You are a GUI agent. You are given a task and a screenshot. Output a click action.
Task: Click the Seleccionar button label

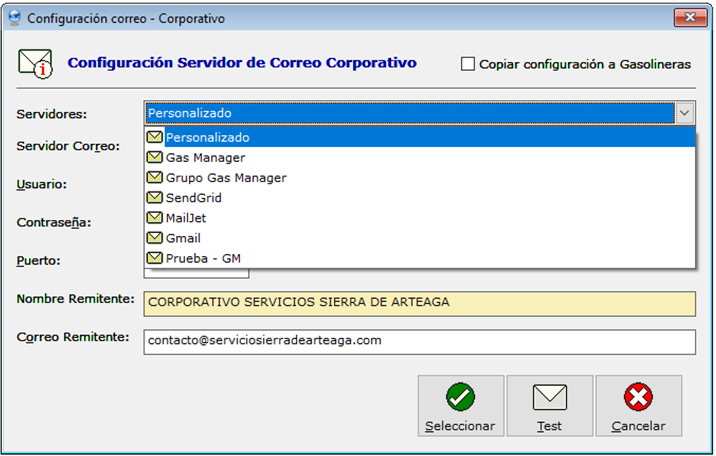[460, 426]
